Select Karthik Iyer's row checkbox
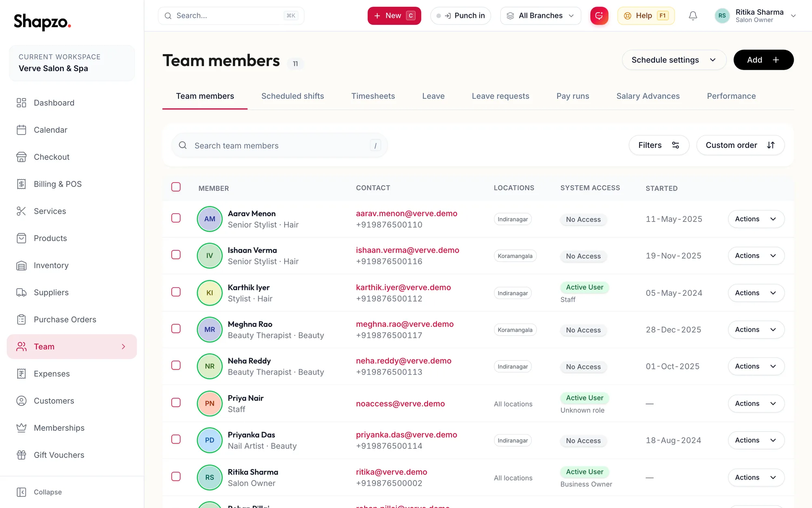Image resolution: width=812 pixels, height=508 pixels. [x=176, y=292]
